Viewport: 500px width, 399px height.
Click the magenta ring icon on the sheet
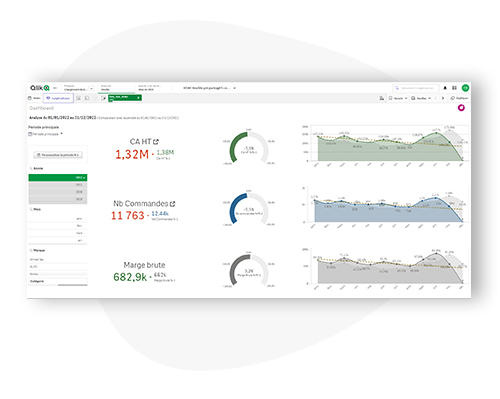click(x=461, y=108)
